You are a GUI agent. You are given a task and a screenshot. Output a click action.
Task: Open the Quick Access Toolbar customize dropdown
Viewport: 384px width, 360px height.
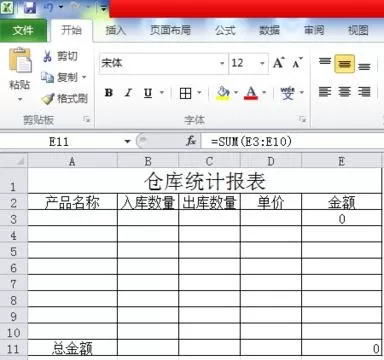click(x=104, y=8)
